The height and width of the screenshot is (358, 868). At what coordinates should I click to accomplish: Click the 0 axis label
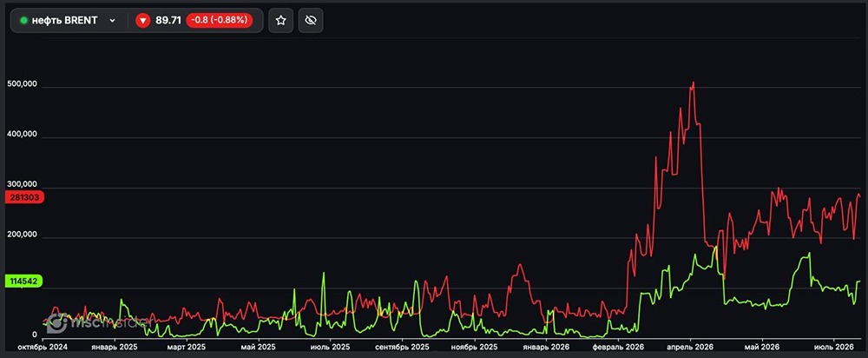click(x=35, y=335)
